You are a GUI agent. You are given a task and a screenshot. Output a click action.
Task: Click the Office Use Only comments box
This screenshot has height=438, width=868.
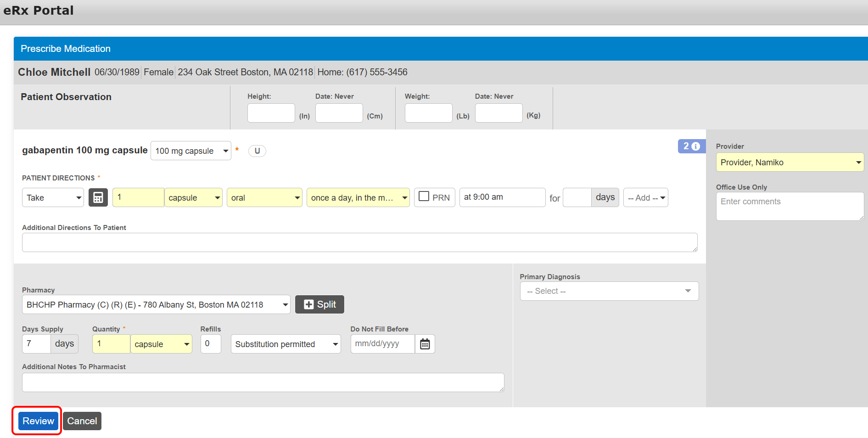click(790, 206)
